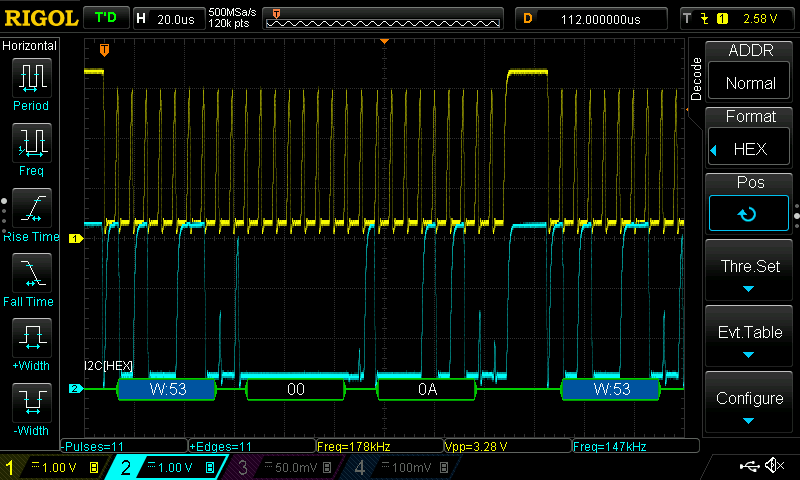Expand the Configure submenu

tap(750, 404)
